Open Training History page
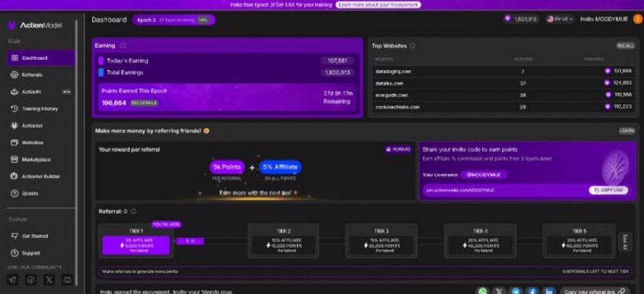 [x=41, y=109]
